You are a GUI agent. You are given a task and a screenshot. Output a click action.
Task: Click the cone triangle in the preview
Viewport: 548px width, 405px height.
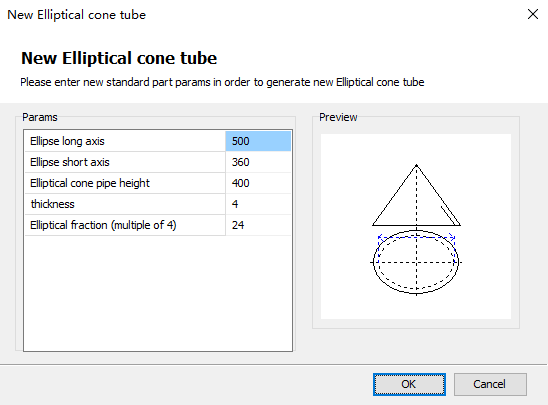(416, 196)
